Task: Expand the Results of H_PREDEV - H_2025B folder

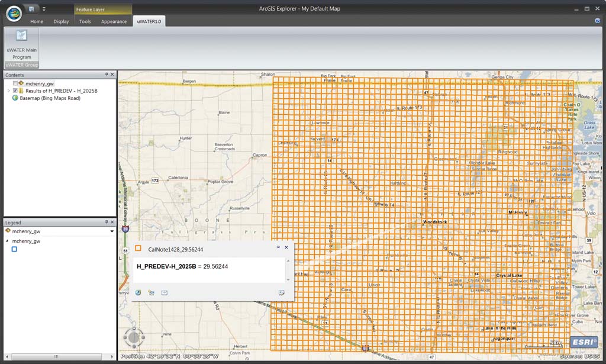Action: tap(8, 91)
